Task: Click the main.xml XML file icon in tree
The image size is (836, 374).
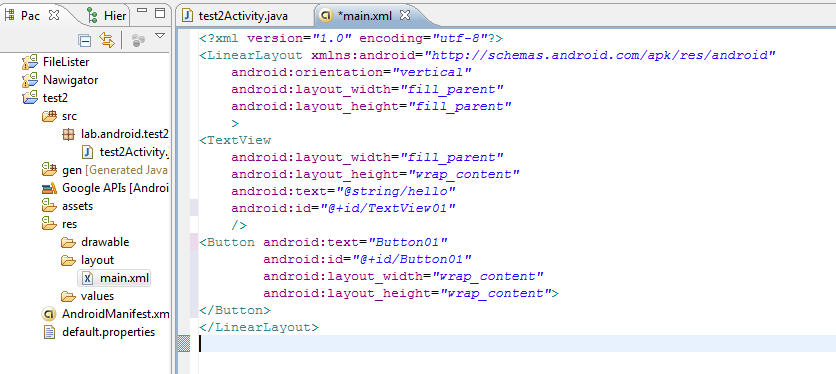Action: pos(88,278)
